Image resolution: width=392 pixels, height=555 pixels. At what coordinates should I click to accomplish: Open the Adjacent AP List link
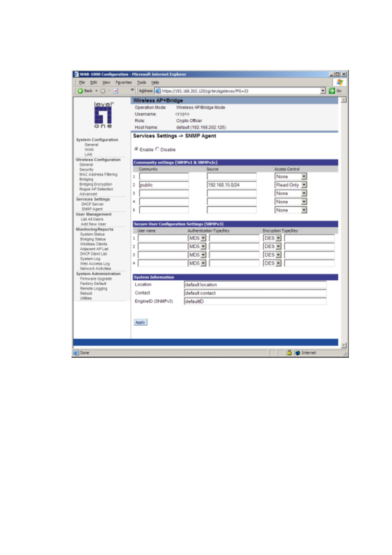click(x=94, y=249)
